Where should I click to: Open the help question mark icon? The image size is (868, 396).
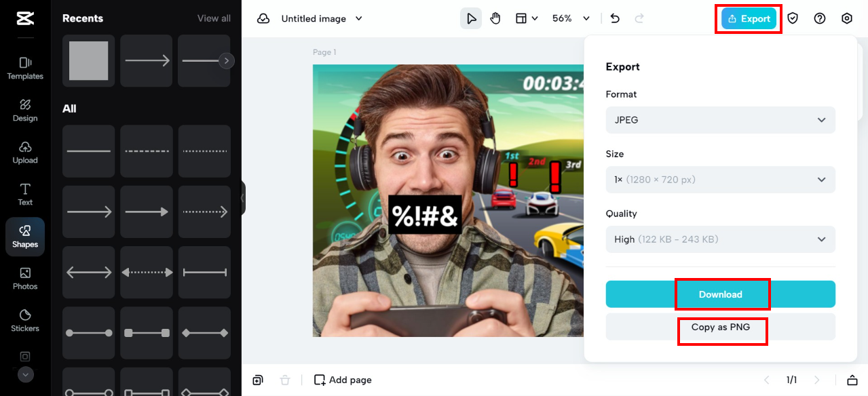tap(820, 18)
